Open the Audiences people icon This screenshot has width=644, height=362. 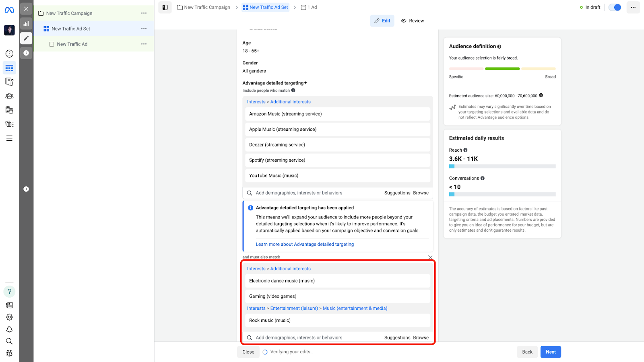[9, 96]
